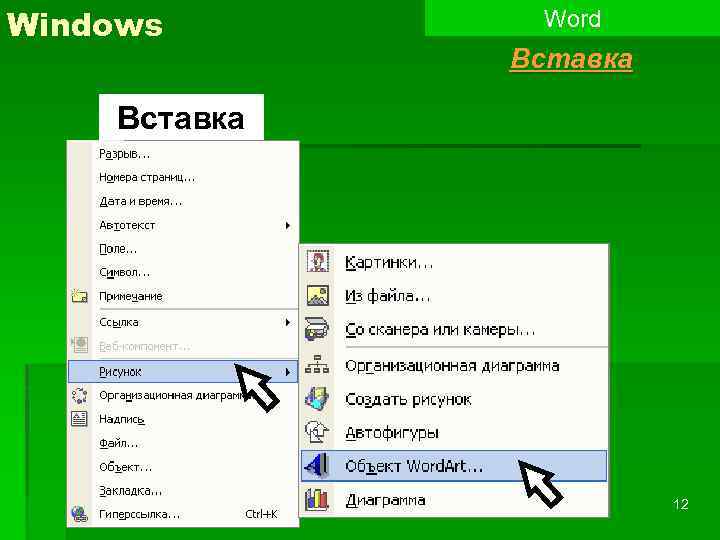This screenshot has width=720, height=540.
Task: Open the Вставка menu header
Action: coord(181,118)
